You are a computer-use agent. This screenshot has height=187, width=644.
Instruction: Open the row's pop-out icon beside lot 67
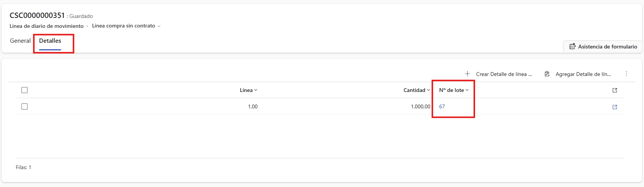coord(615,107)
